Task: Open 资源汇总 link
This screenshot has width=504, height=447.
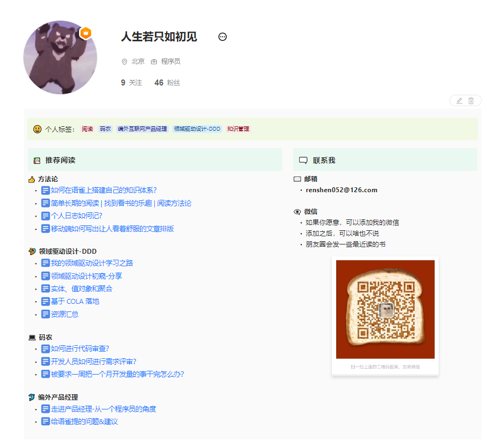Action: (x=65, y=314)
